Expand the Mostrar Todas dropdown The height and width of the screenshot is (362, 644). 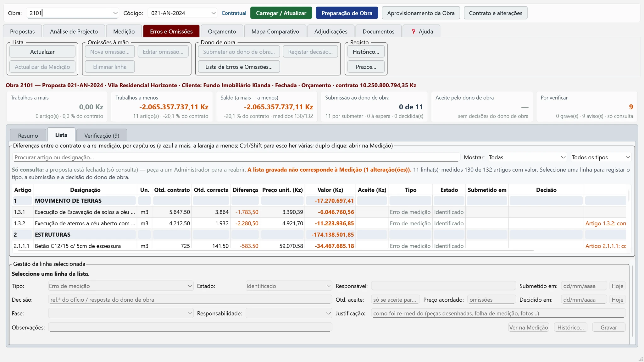point(527,157)
